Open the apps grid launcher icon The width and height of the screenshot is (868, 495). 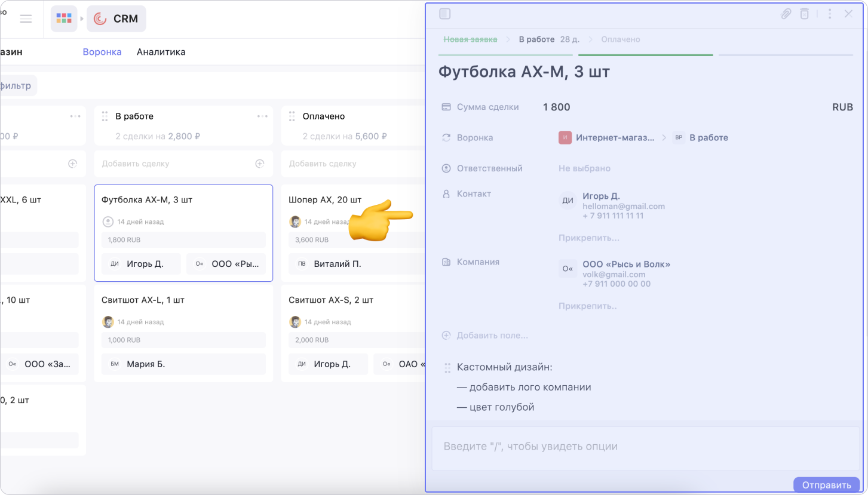tap(64, 19)
